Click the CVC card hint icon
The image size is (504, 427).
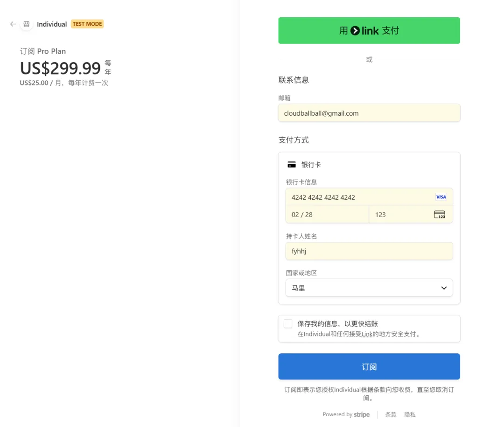pyautogui.click(x=439, y=215)
